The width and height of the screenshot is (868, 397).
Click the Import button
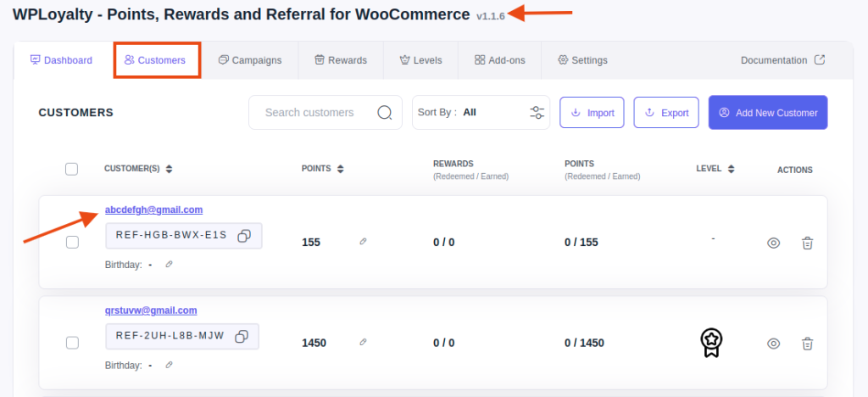592,113
